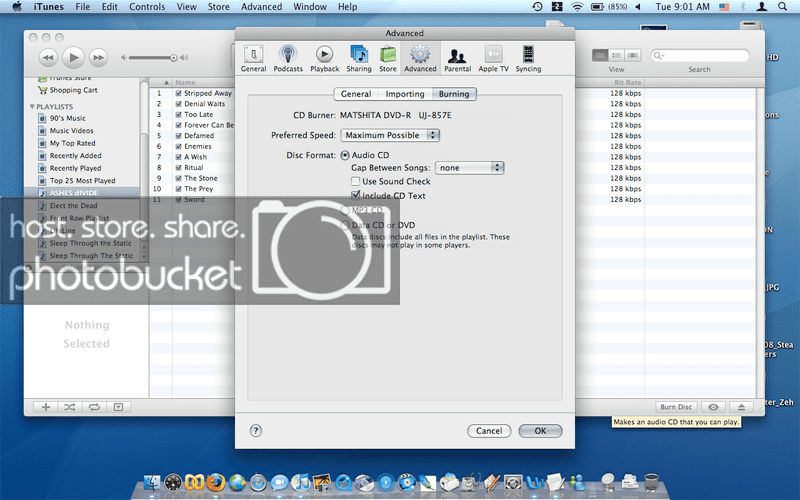The image size is (800, 500).
Task: Switch to the General sub-tab
Action: [356, 94]
